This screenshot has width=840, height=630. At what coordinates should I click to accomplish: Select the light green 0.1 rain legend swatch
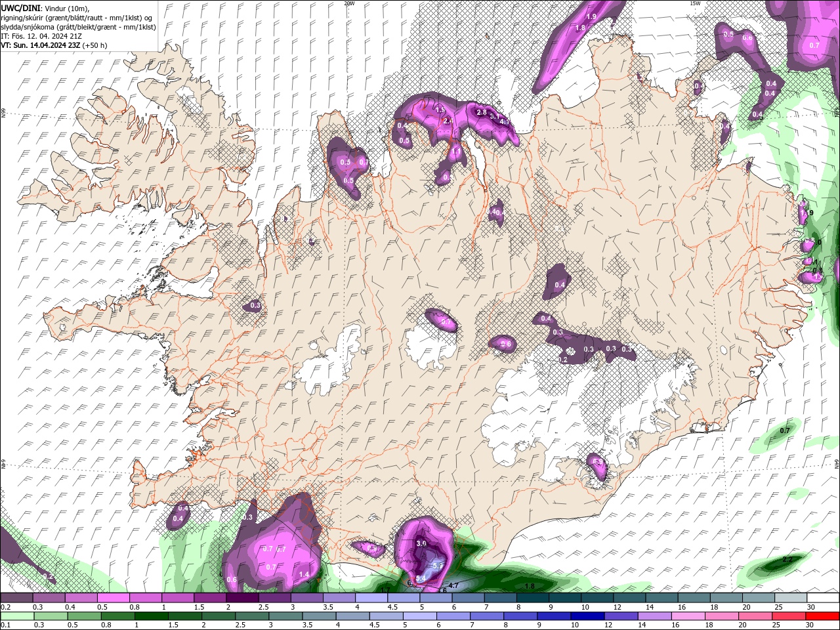point(16,616)
